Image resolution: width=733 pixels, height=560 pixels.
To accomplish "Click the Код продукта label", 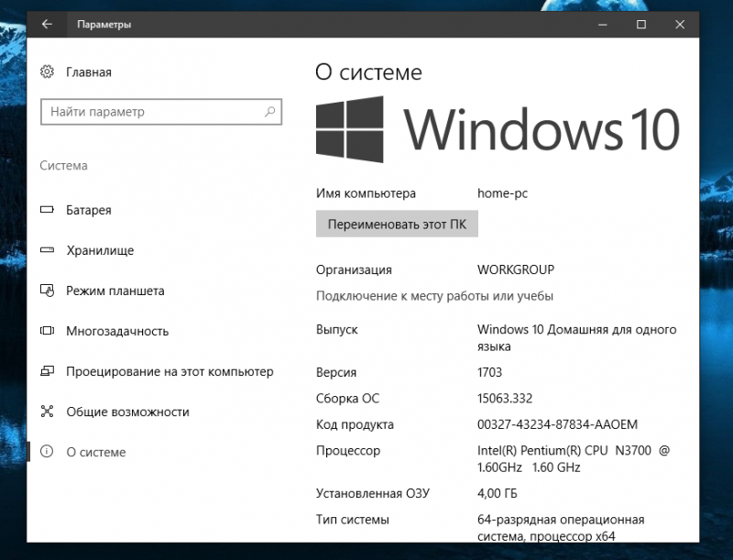I will [355, 424].
